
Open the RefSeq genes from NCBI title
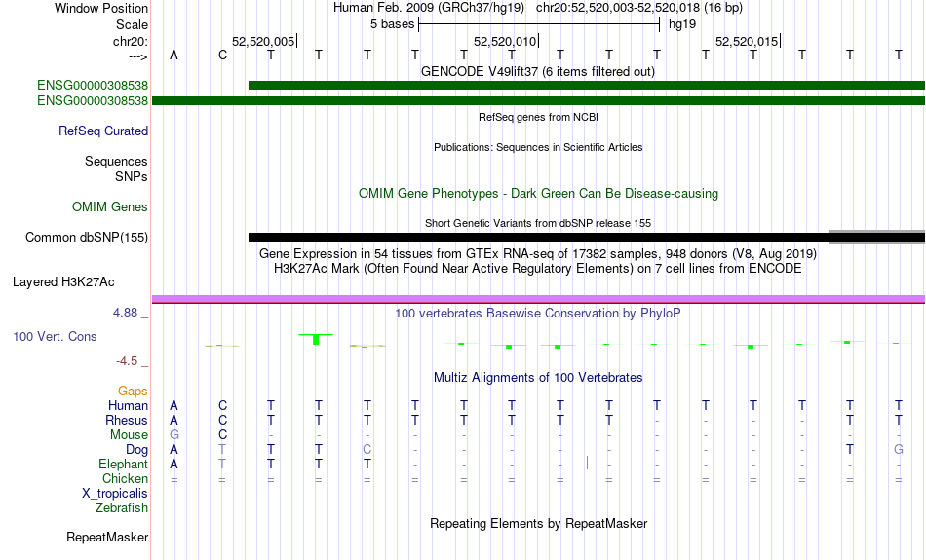coord(538,117)
